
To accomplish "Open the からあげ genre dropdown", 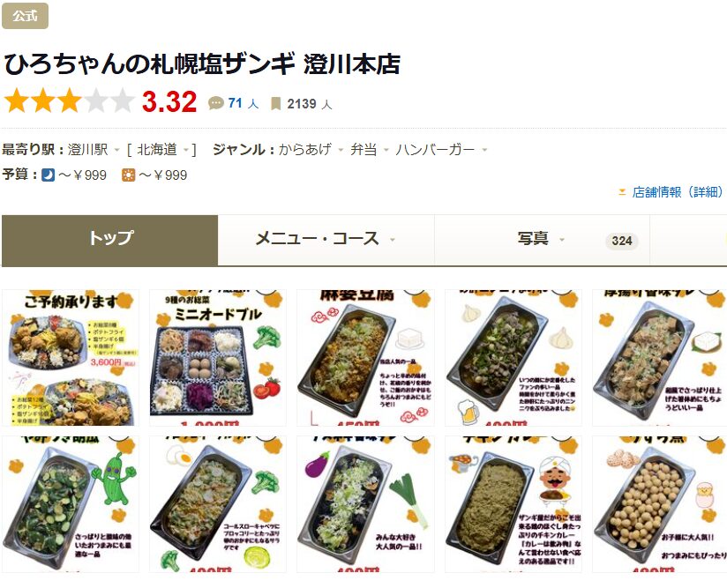I will [341, 150].
